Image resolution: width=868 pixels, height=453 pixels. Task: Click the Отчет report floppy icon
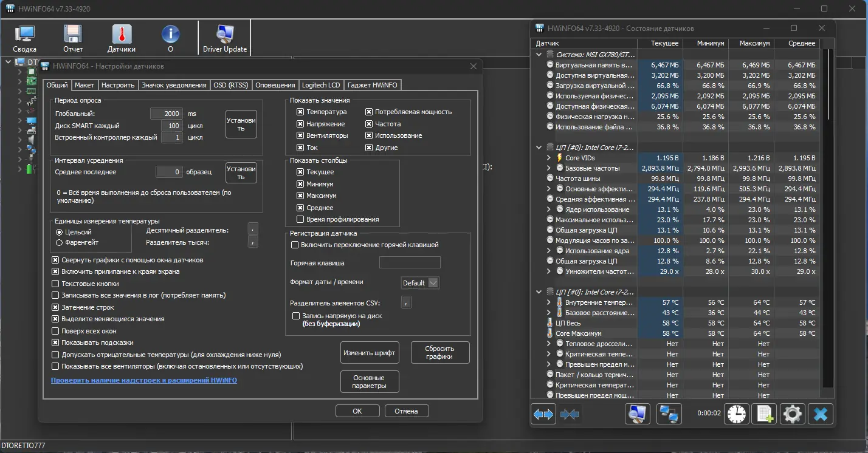pyautogui.click(x=73, y=39)
